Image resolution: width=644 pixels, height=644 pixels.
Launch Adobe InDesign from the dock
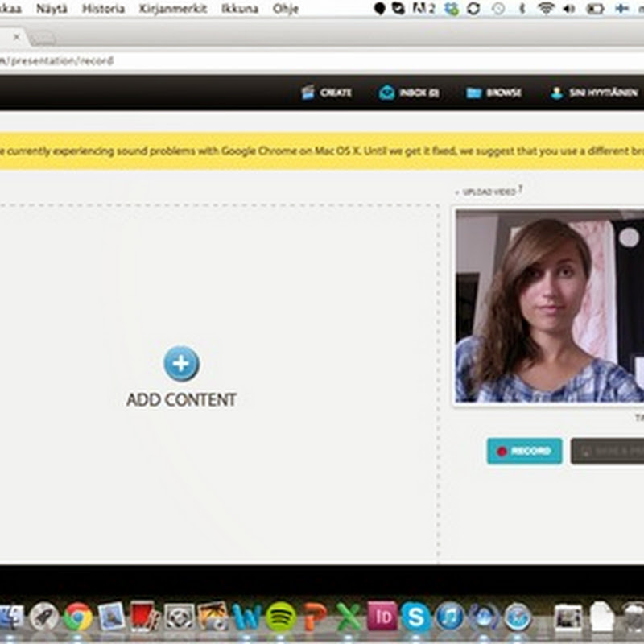coord(382,616)
